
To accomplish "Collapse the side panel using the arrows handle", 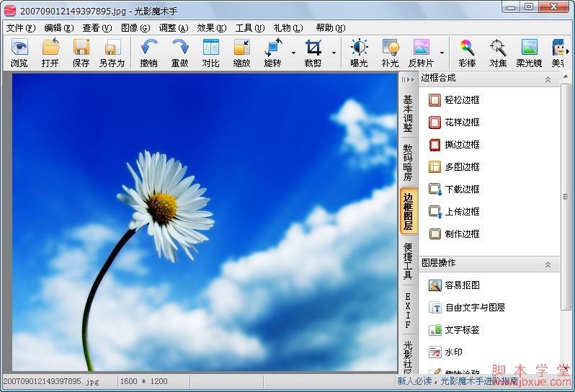I will (408, 79).
